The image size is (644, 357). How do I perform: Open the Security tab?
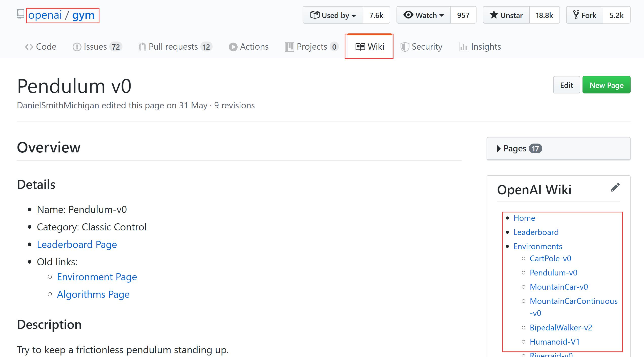tap(421, 47)
